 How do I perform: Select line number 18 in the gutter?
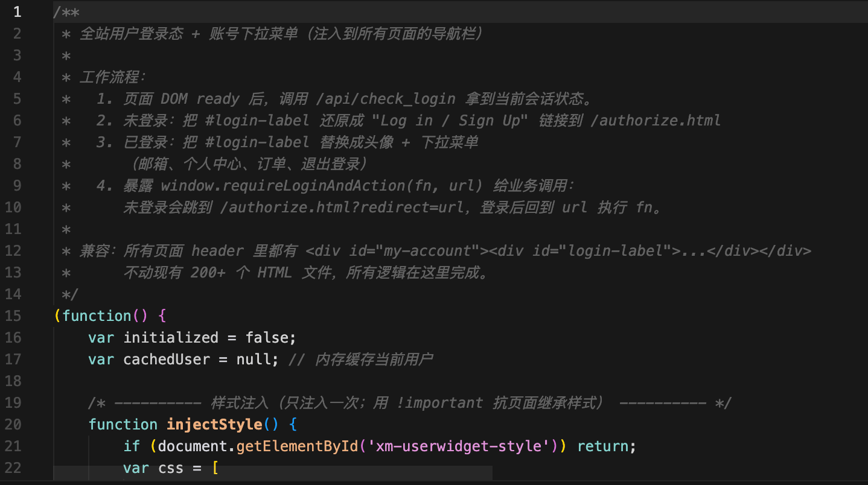tap(13, 381)
